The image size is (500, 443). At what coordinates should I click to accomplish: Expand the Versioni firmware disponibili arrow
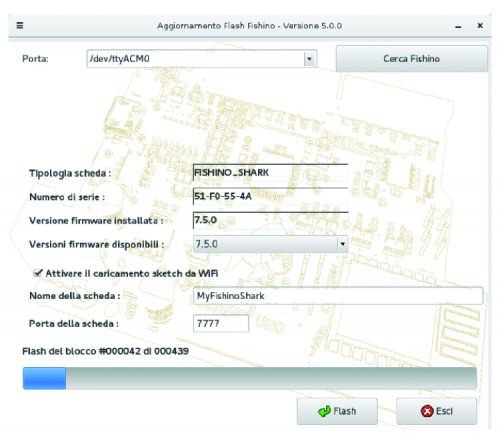342,244
